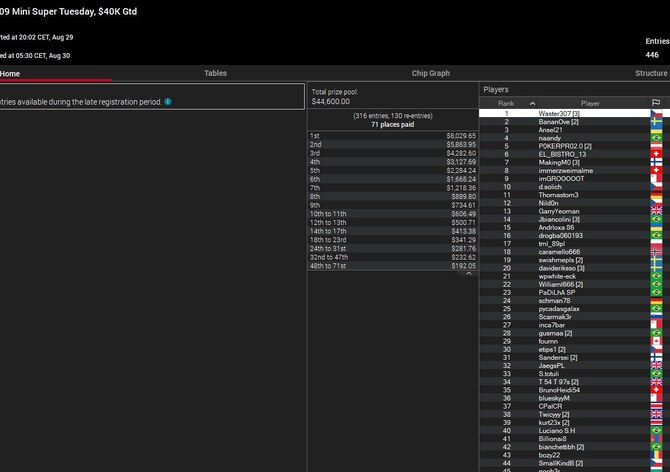Select player Twicyyy [2]
This screenshot has width=670, height=472.
click(554, 414)
